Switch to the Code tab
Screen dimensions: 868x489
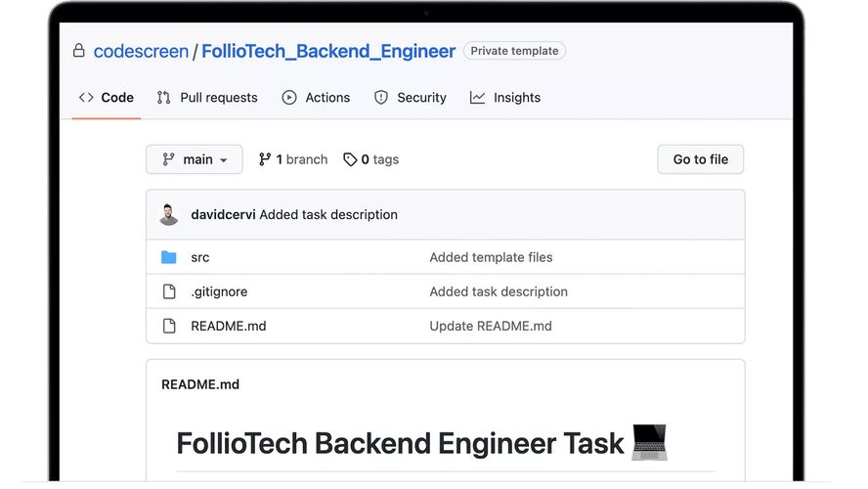click(107, 98)
